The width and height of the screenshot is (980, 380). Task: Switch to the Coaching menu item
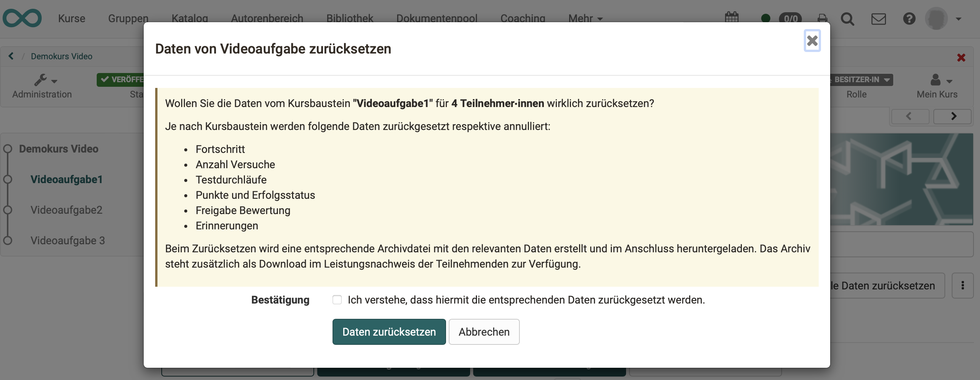pos(523,18)
